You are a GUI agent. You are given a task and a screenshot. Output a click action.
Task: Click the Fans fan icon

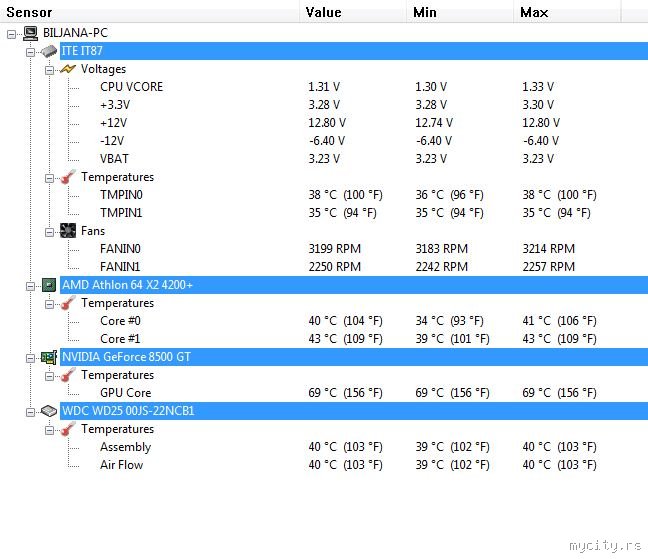point(68,231)
